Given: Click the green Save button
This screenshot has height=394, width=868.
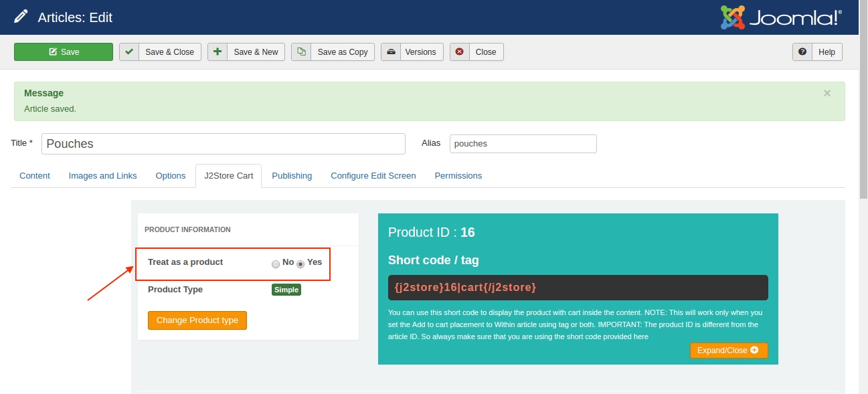Looking at the screenshot, I should click(x=64, y=52).
